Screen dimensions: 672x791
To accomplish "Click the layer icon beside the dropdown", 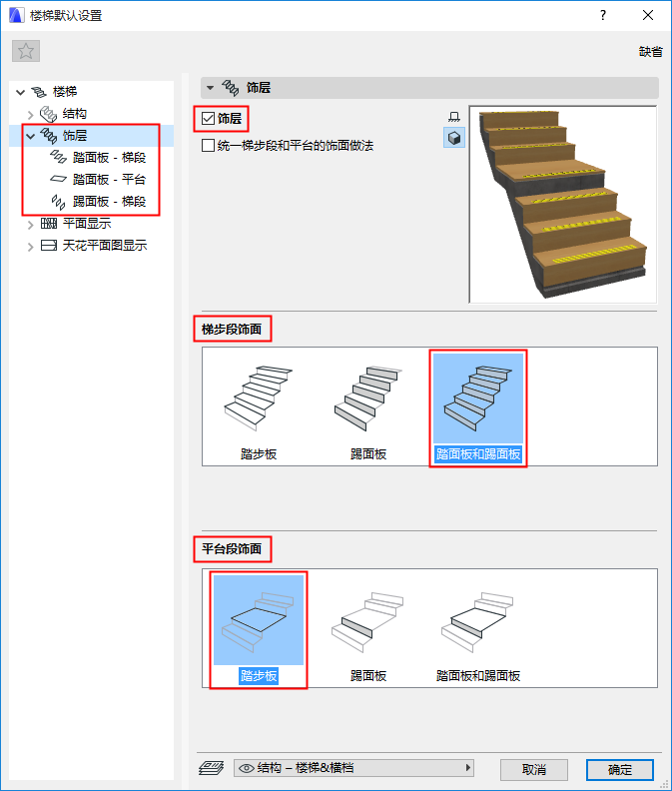I will [212, 768].
